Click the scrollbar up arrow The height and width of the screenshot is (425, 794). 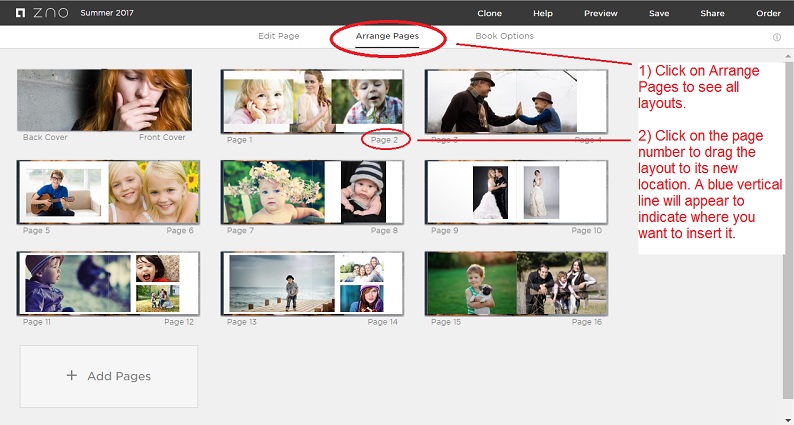pos(788,56)
